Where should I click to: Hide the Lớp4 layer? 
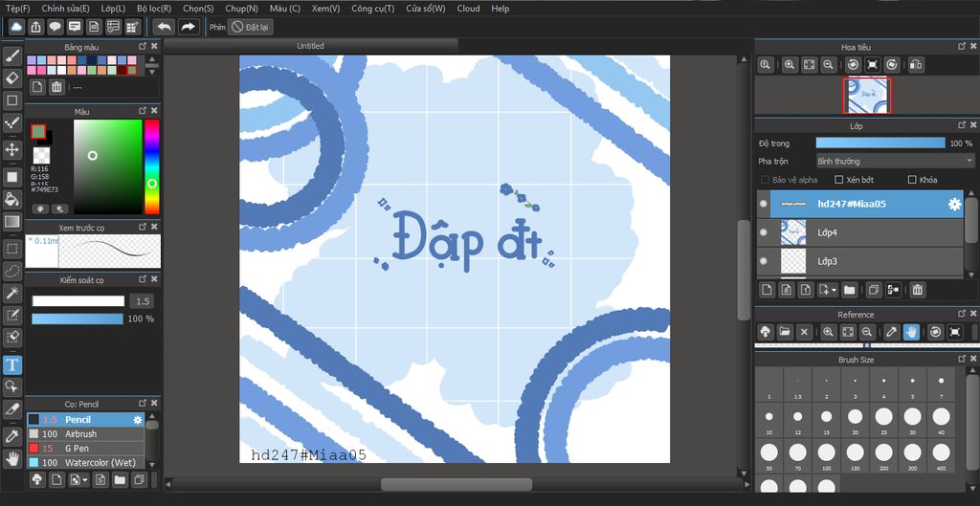pos(763,232)
